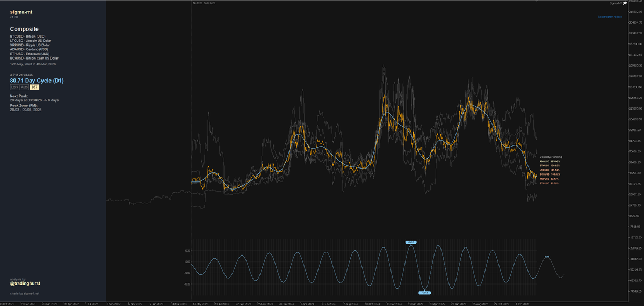Select LTCUSD - Litecoin US Dollar entry

[x=31, y=41]
